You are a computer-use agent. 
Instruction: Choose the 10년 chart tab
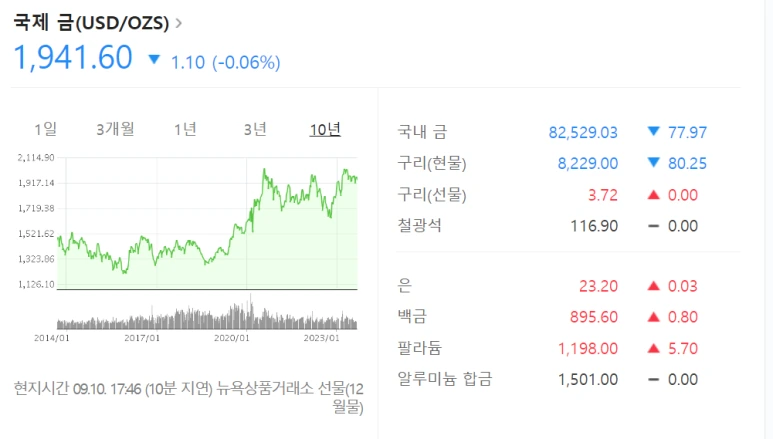tap(325, 129)
